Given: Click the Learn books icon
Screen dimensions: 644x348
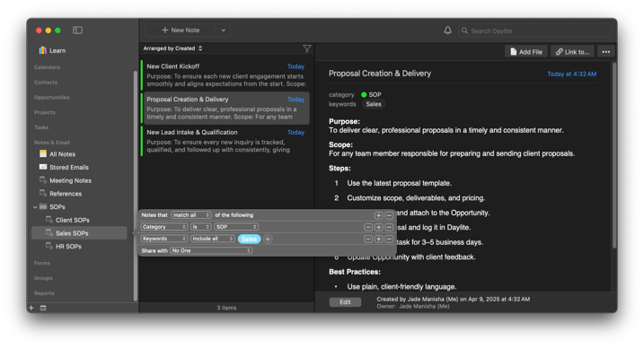Looking at the screenshot, I should pos(43,50).
